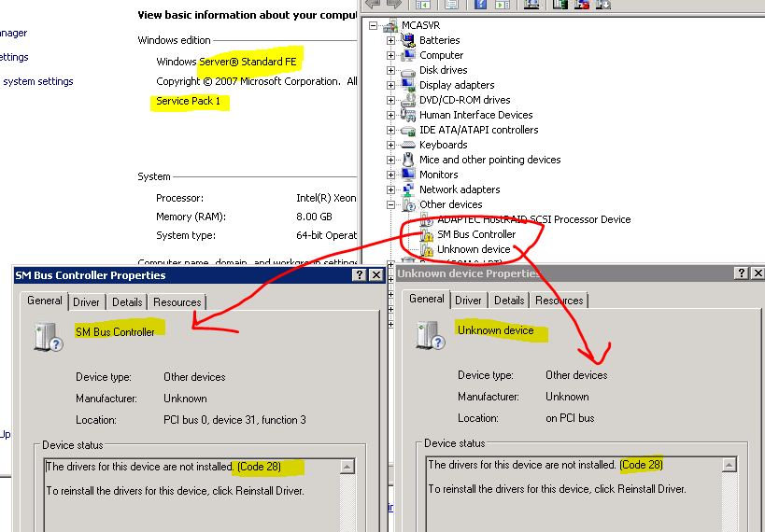Select the ADAPTEC HostRAID SCSI Processor Device entry
The image size is (765, 532).
coord(533,220)
